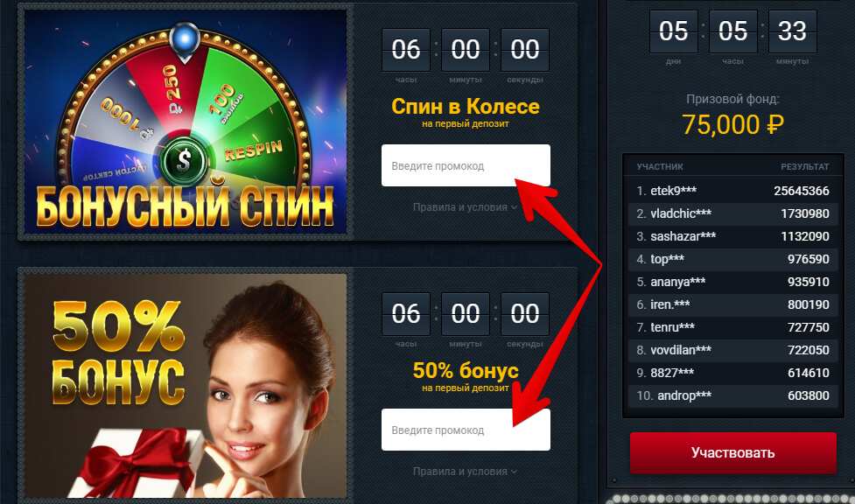Image resolution: width=855 pixels, height=504 pixels.
Task: Click the УЧАСТНИК column header
Action: (660, 166)
